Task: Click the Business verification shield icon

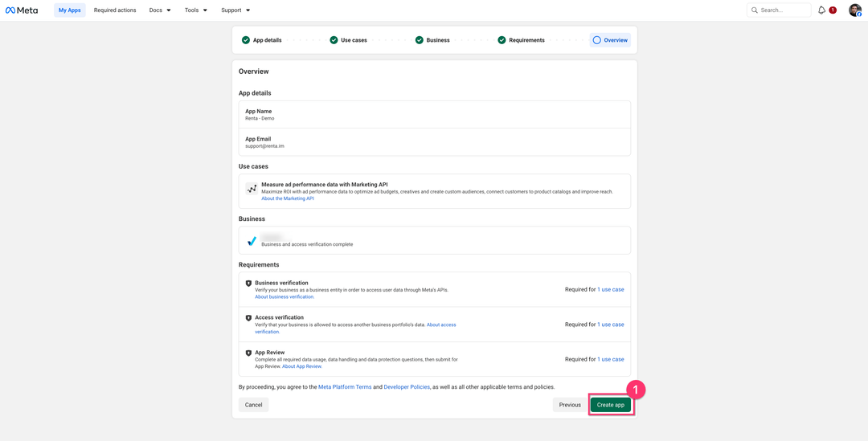Action: tap(248, 283)
